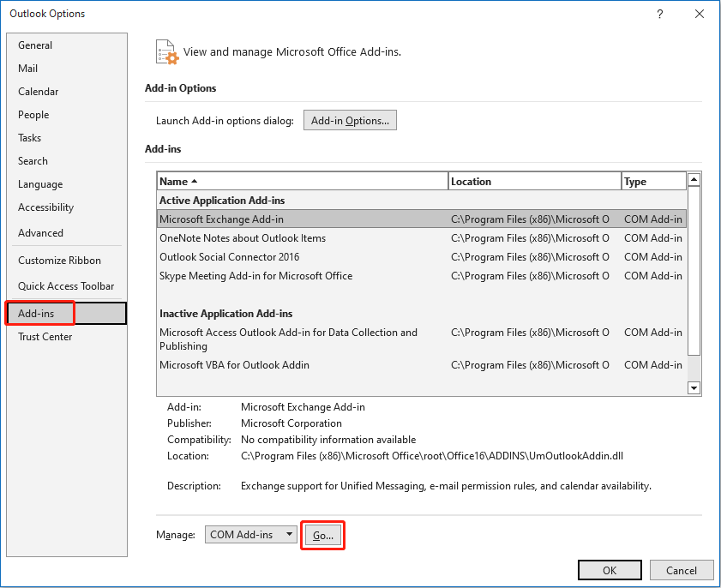Click the Go button
This screenshot has width=721, height=588.
point(323,535)
